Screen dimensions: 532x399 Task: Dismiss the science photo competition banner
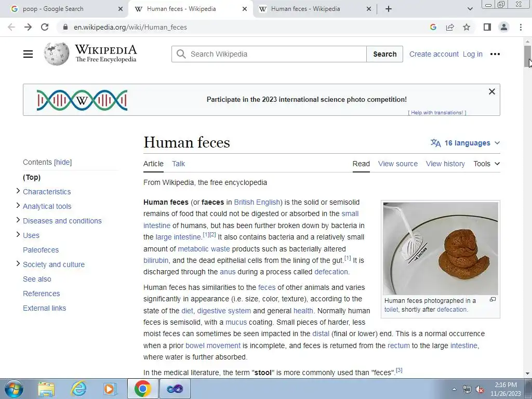(491, 91)
